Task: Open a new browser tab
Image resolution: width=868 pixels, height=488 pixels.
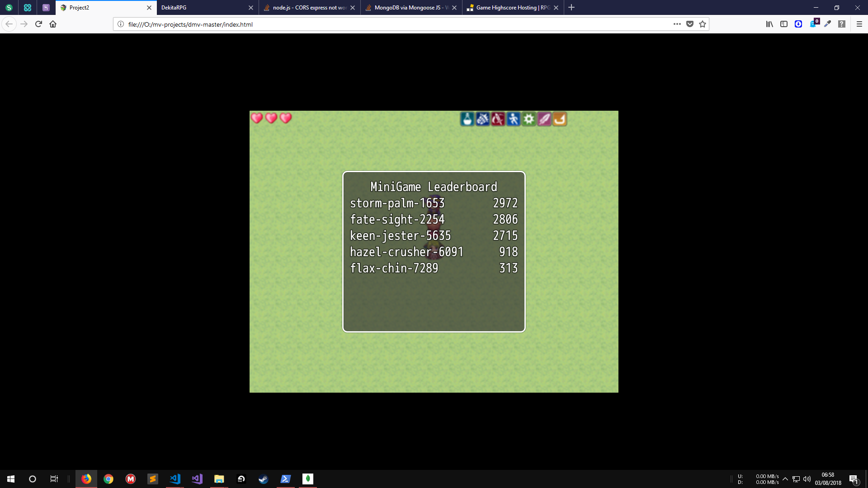Action: pyautogui.click(x=571, y=7)
